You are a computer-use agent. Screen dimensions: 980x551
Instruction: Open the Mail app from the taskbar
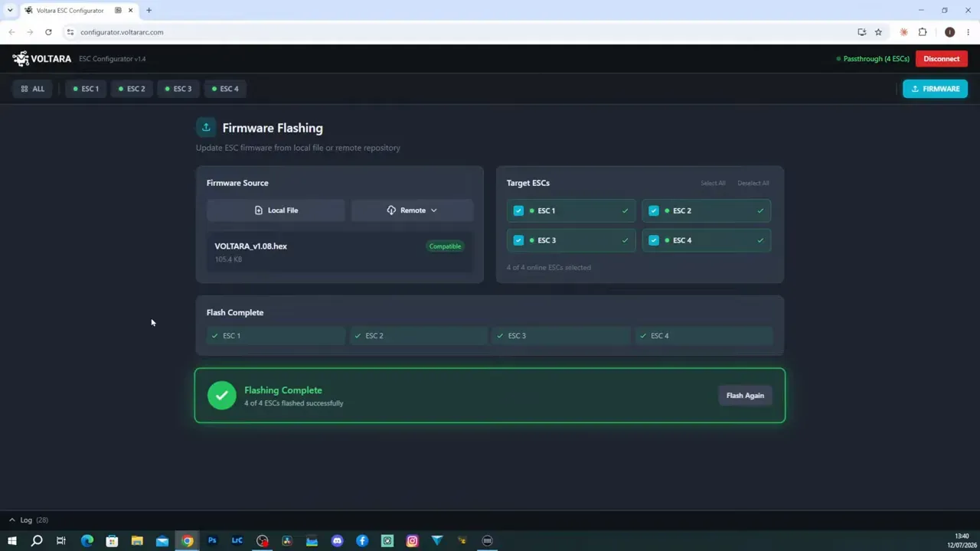[162, 541]
